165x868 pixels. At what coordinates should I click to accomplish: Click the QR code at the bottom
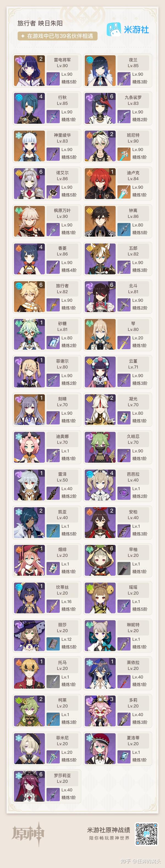point(147,834)
